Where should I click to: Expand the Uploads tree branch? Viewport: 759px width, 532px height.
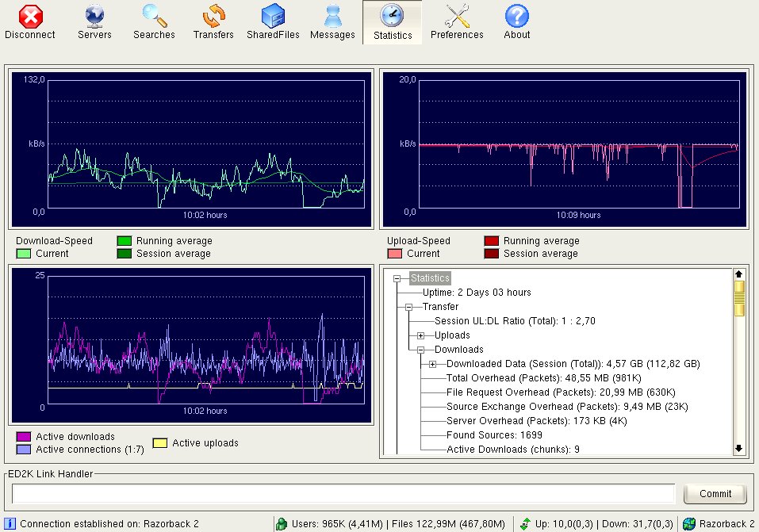click(421, 335)
